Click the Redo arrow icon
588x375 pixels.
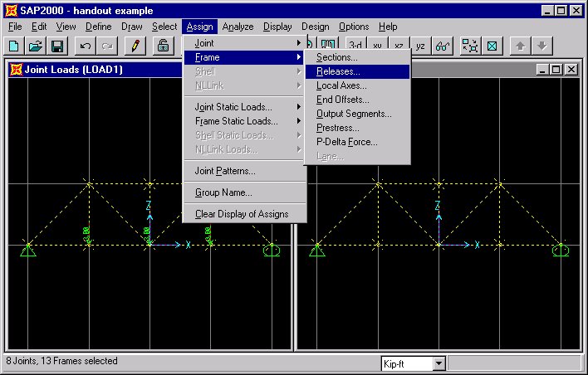pos(107,46)
